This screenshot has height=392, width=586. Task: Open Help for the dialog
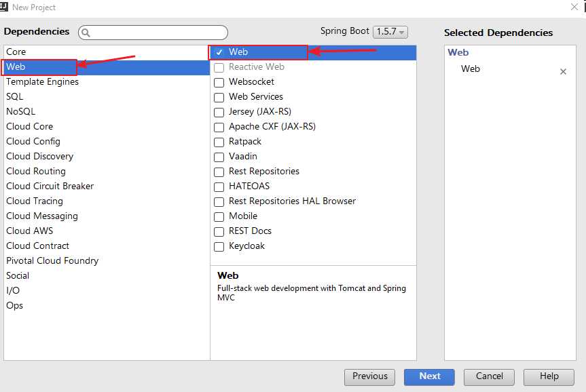click(x=549, y=376)
